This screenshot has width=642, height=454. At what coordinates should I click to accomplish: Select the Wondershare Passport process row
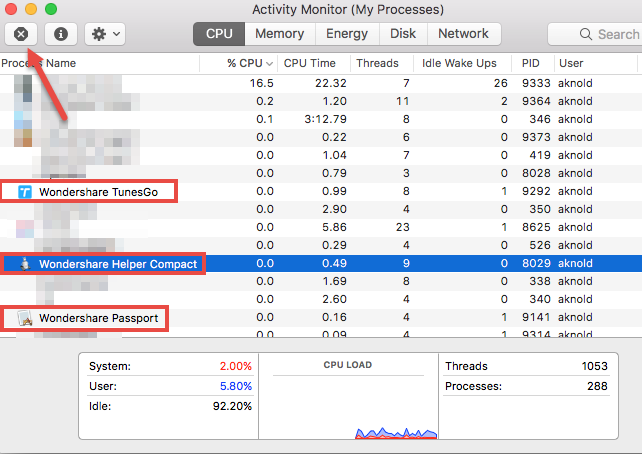[321, 317]
